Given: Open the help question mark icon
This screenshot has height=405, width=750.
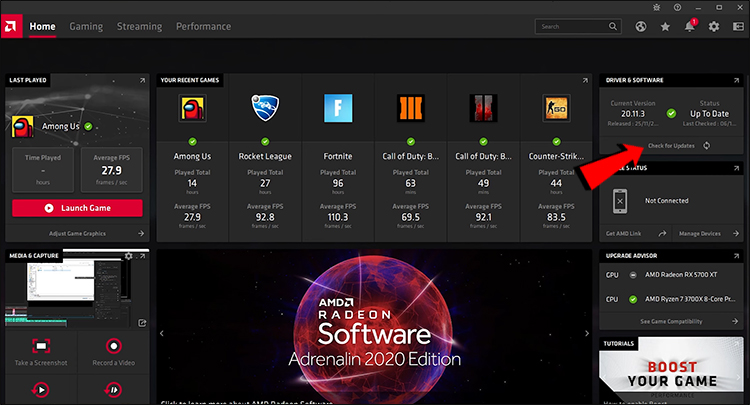Looking at the screenshot, I should [678, 7].
